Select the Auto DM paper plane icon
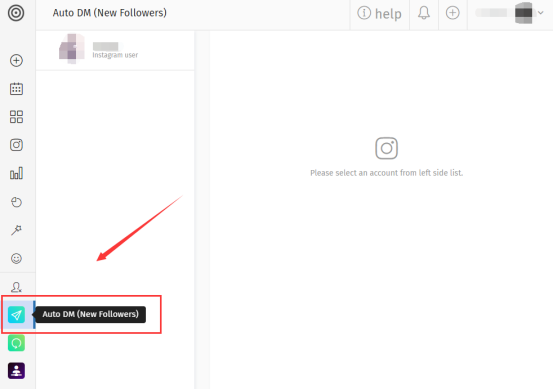The height and width of the screenshot is (389, 553). tap(16, 315)
